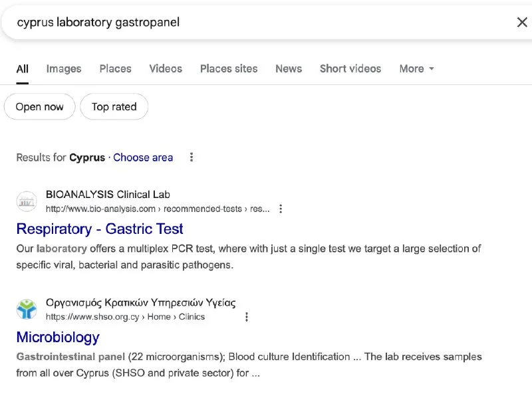The width and height of the screenshot is (532, 402).
Task: Clear the search query with the X icon
Action: tap(522, 23)
